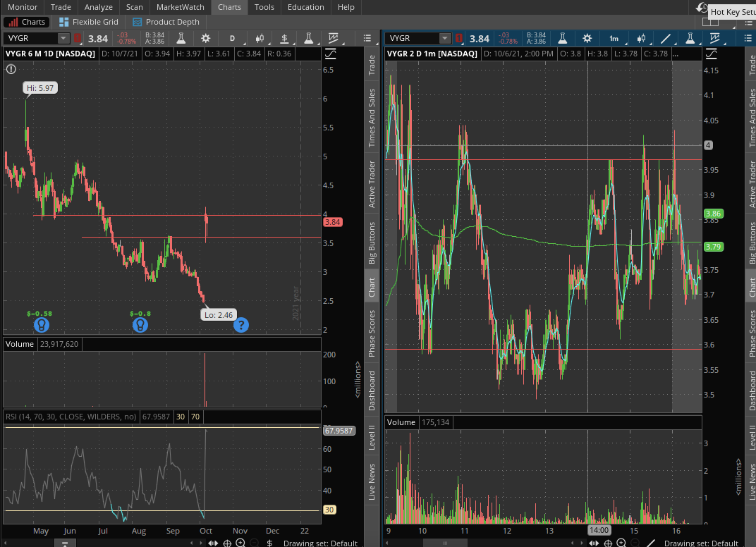Open Drawing set: Default on left chart
The width and height of the screenshot is (756, 547).
tap(320, 543)
